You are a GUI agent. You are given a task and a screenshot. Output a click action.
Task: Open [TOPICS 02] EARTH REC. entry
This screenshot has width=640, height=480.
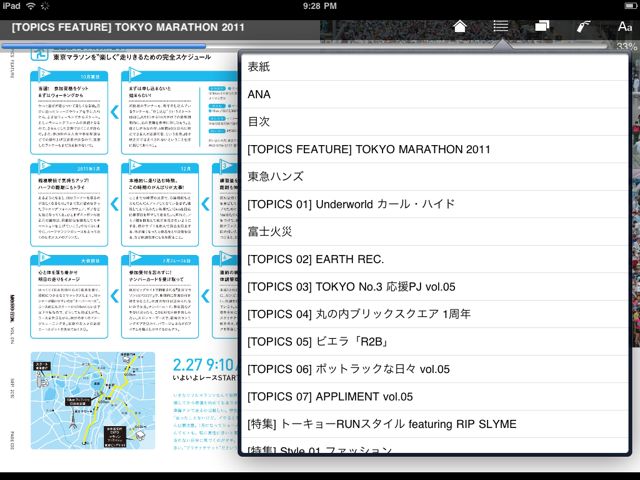point(435,259)
